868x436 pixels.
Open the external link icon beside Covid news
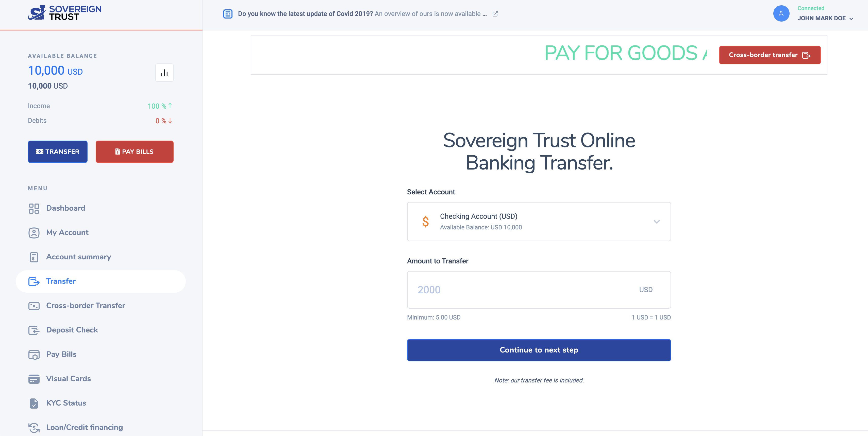495,14
